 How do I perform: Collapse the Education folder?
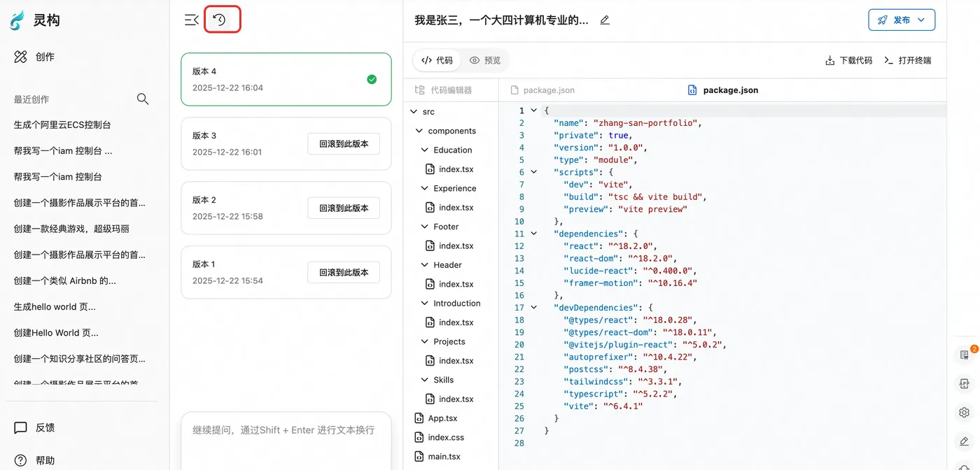[425, 150]
